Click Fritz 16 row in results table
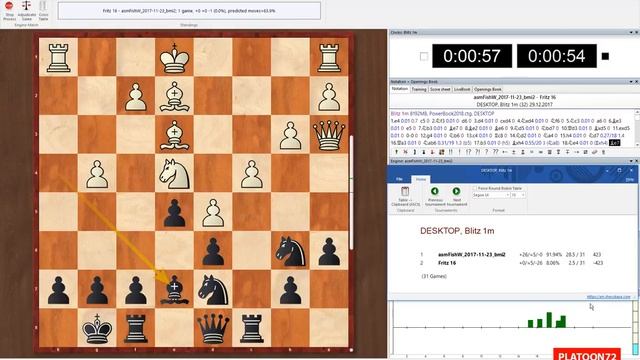Screen dimensions: 640x360 512,263
